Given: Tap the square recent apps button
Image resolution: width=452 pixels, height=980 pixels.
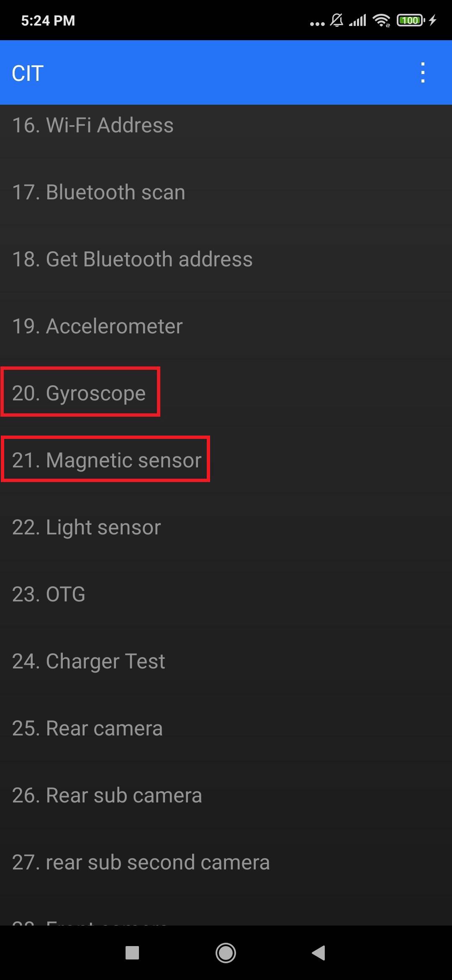Looking at the screenshot, I should coord(132,953).
